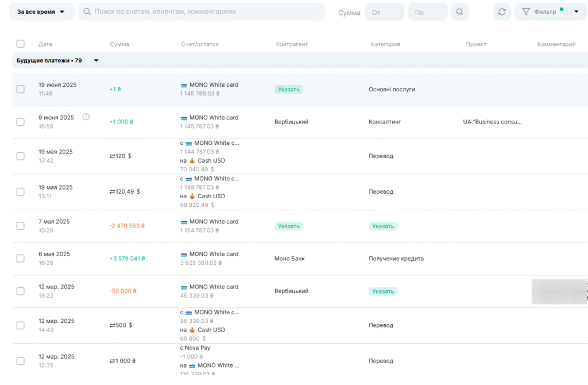Image resolution: width=588 pixels, height=385 pixels.
Task: Click the green filter-active indicator dot
Action: [x=561, y=9]
